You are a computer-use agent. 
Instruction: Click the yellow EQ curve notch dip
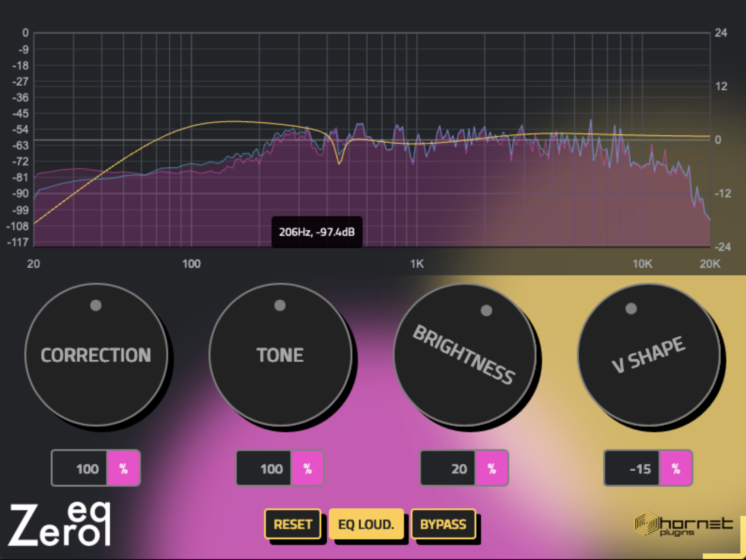[339, 160]
